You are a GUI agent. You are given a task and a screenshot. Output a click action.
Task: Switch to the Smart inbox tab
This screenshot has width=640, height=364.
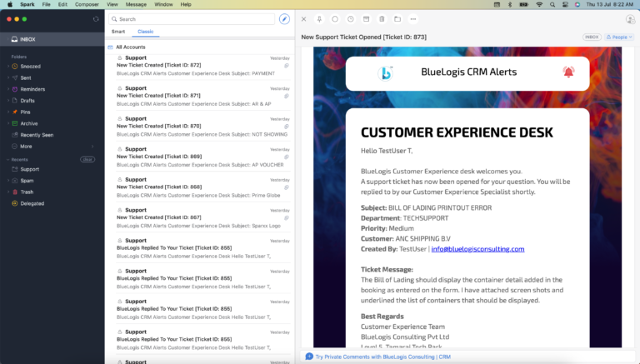coord(118,31)
